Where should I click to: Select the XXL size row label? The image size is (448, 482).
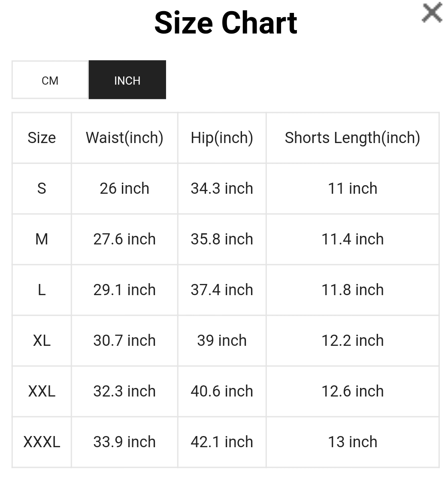[x=42, y=391]
